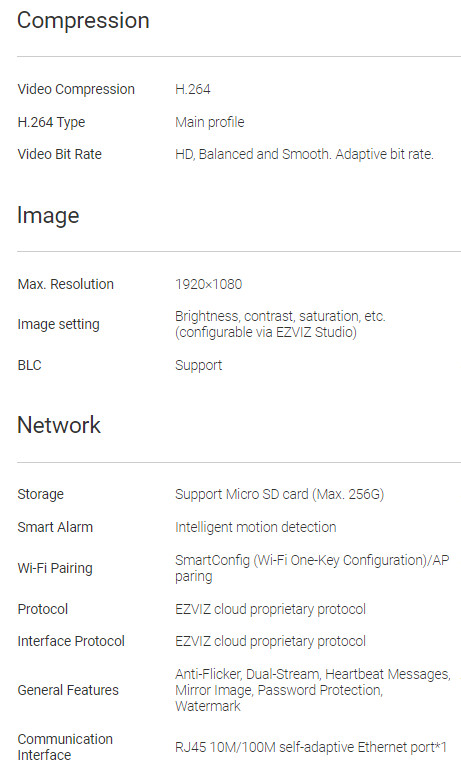461x778 pixels.
Task: Select the Max. Resolution label
Action: click(x=66, y=284)
